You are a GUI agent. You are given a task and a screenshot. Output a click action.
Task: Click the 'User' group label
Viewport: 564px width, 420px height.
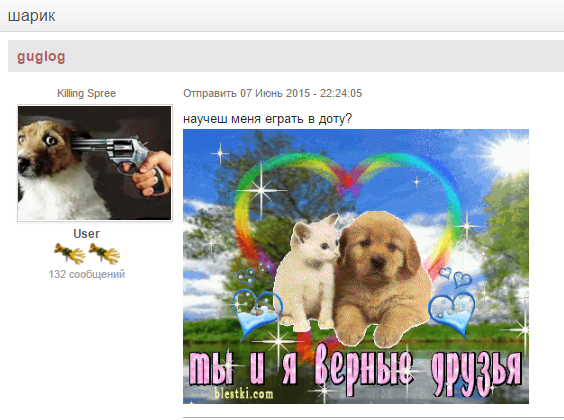[x=86, y=234]
